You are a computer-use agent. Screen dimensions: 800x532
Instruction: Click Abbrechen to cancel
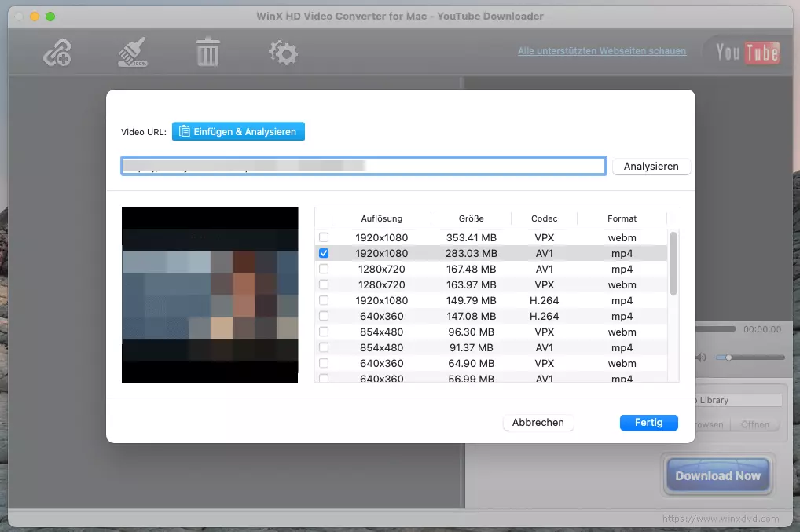(538, 422)
